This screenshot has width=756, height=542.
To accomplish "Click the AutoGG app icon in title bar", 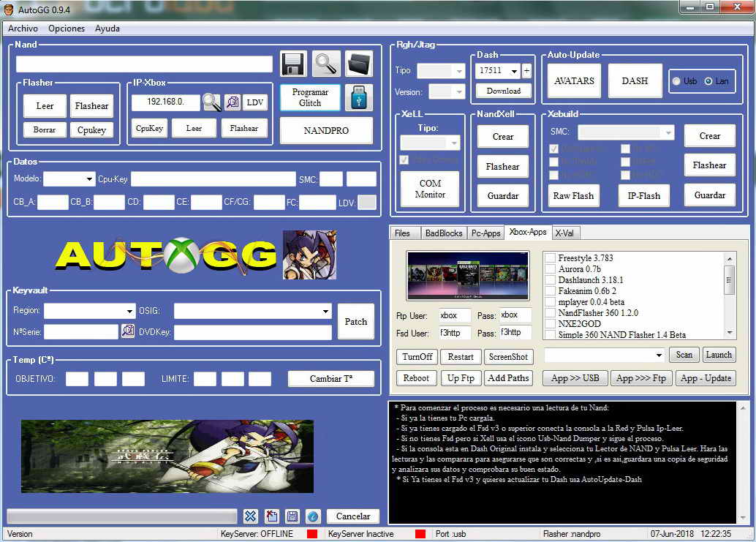I will 9,10.
